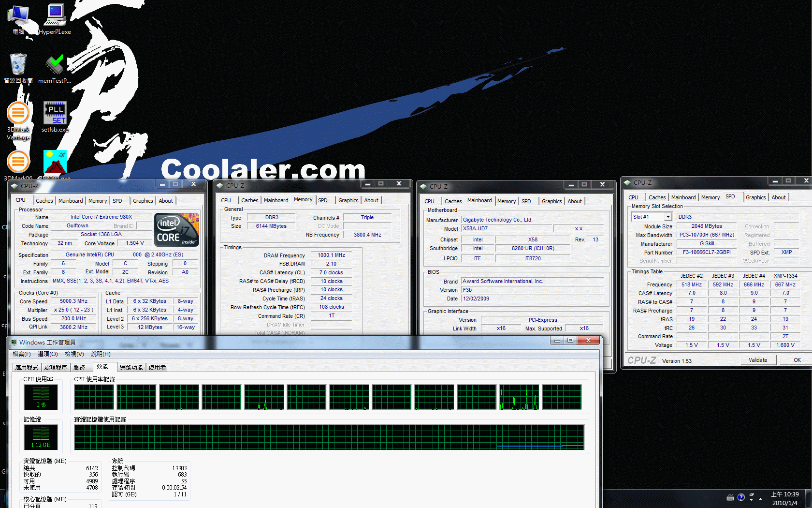The image size is (812, 508).
Task: Click the Task Manager title bar icon
Action: pos(14,342)
